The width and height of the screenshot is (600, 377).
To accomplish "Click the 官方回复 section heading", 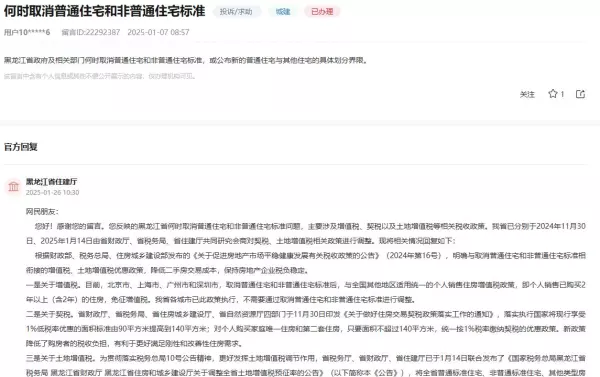I will (21, 147).
